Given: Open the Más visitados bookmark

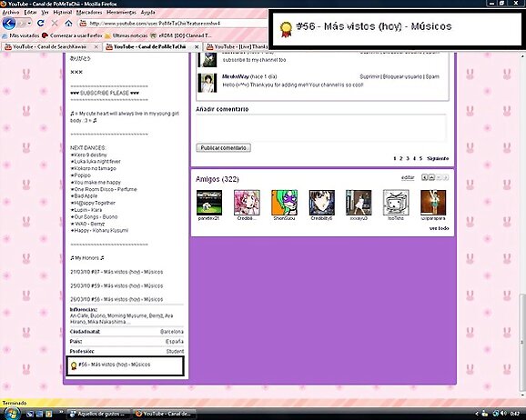Looking at the screenshot, I should pos(20,35).
